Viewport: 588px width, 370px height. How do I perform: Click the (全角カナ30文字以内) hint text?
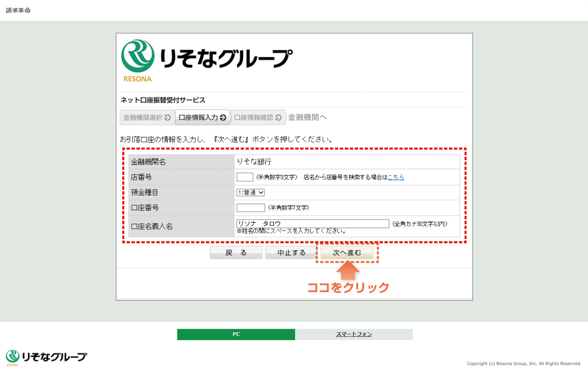click(x=419, y=224)
